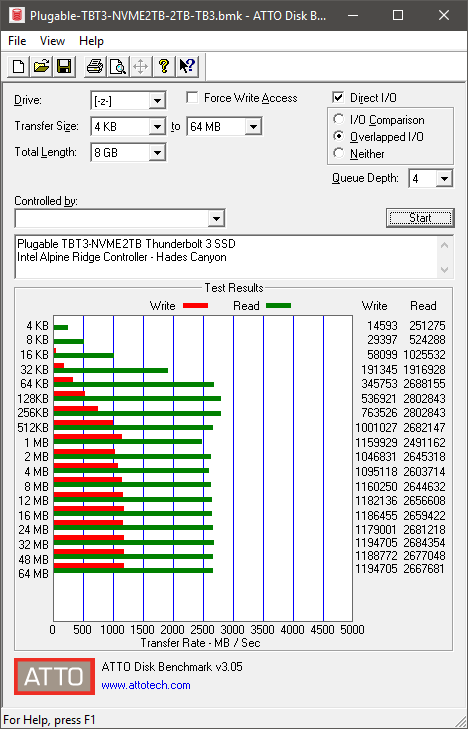Save results with the floppy disk icon

(64, 66)
